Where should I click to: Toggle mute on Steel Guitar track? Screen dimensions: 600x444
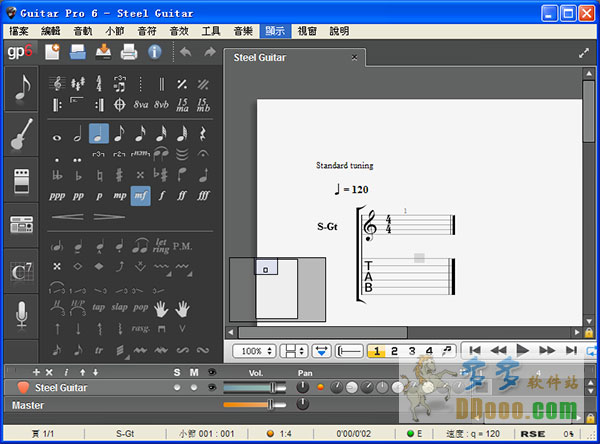pyautogui.click(x=194, y=388)
